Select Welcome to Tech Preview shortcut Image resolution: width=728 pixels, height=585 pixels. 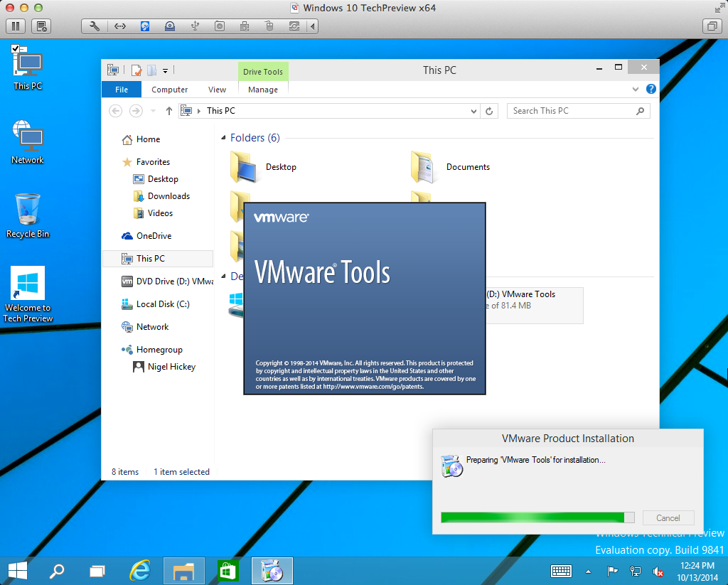[x=28, y=294]
